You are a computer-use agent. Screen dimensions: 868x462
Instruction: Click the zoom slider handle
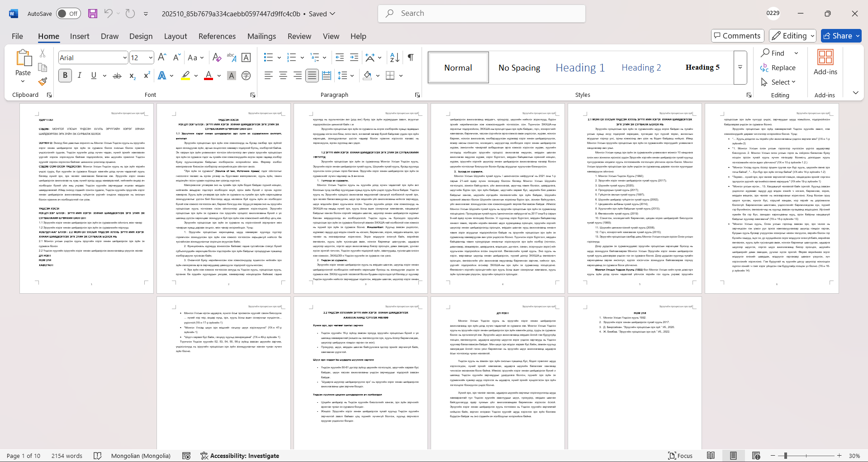tap(786, 456)
